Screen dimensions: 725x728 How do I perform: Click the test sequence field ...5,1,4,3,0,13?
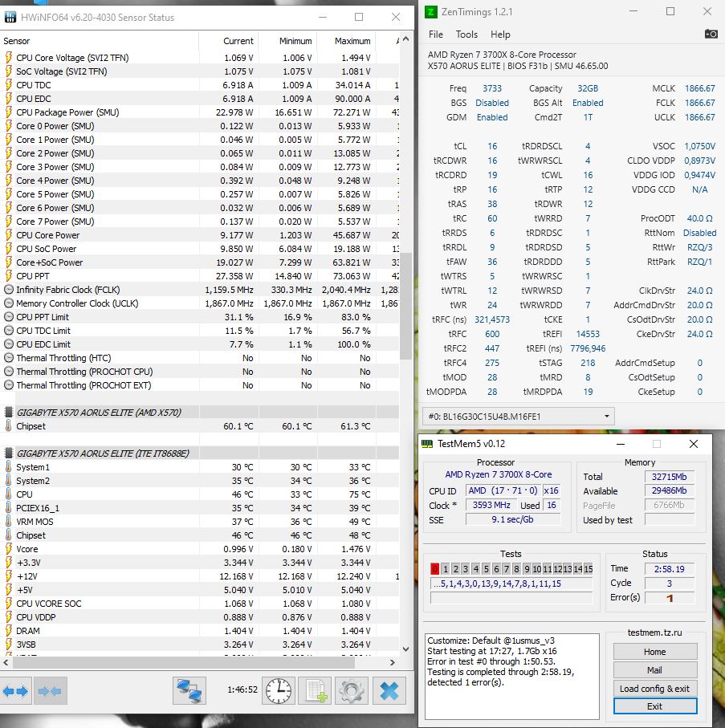(511, 584)
